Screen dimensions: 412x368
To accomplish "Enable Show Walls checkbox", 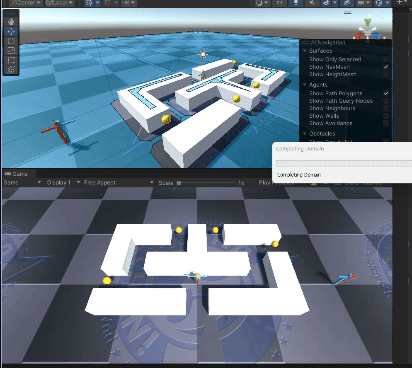I will pos(386,116).
